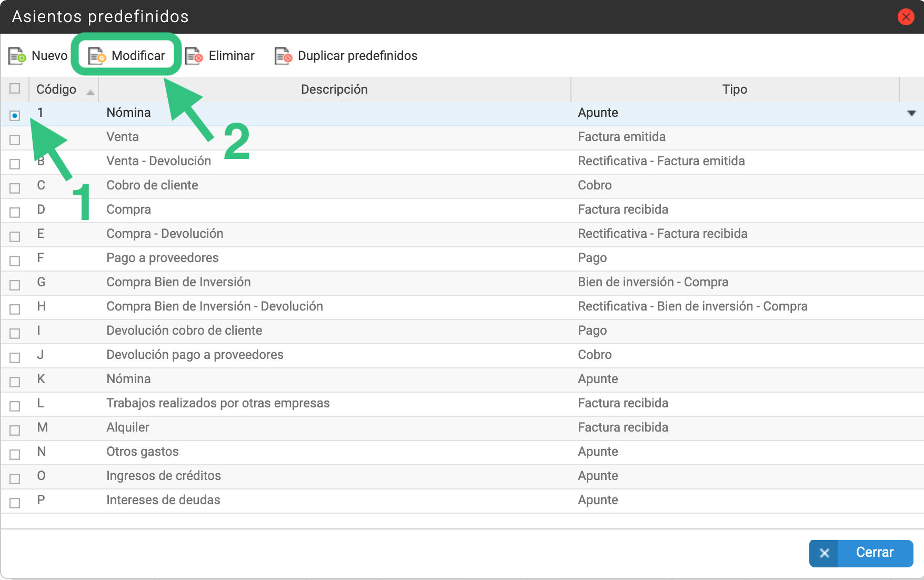This screenshot has height=580, width=924.
Task: Open the Tipo dropdown arrow on Apunte row
Action: click(911, 113)
